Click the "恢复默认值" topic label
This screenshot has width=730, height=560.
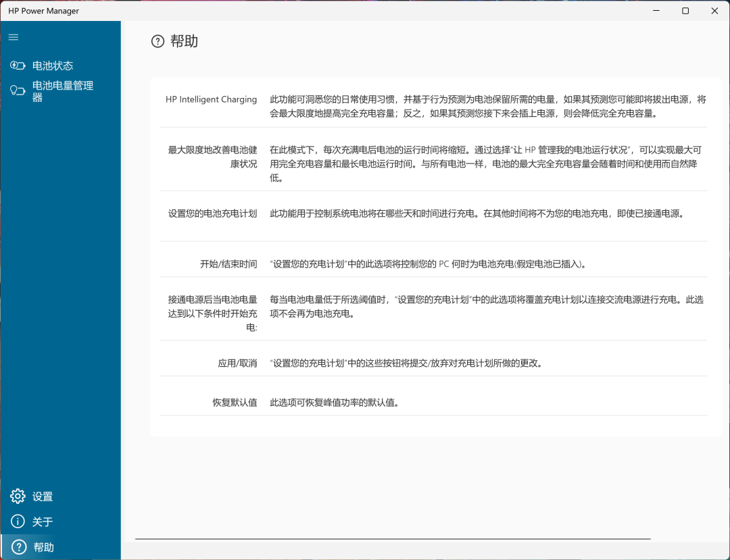tap(235, 403)
